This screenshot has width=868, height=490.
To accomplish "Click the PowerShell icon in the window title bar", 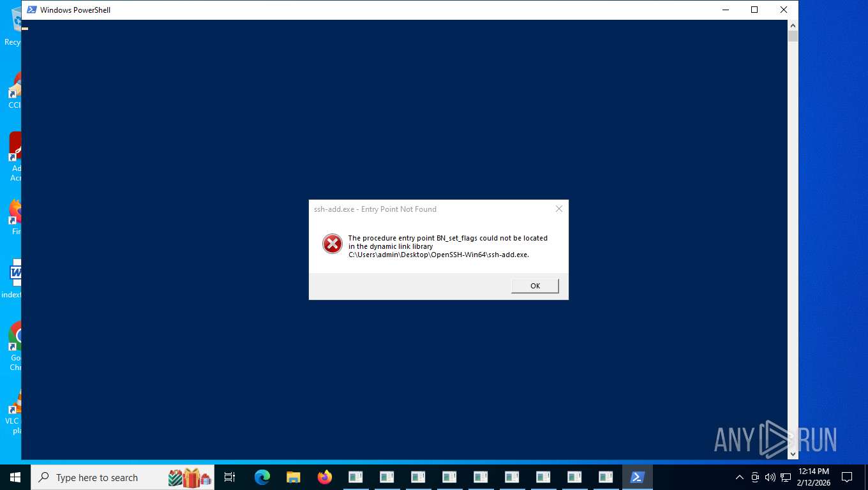I will pyautogui.click(x=31, y=10).
